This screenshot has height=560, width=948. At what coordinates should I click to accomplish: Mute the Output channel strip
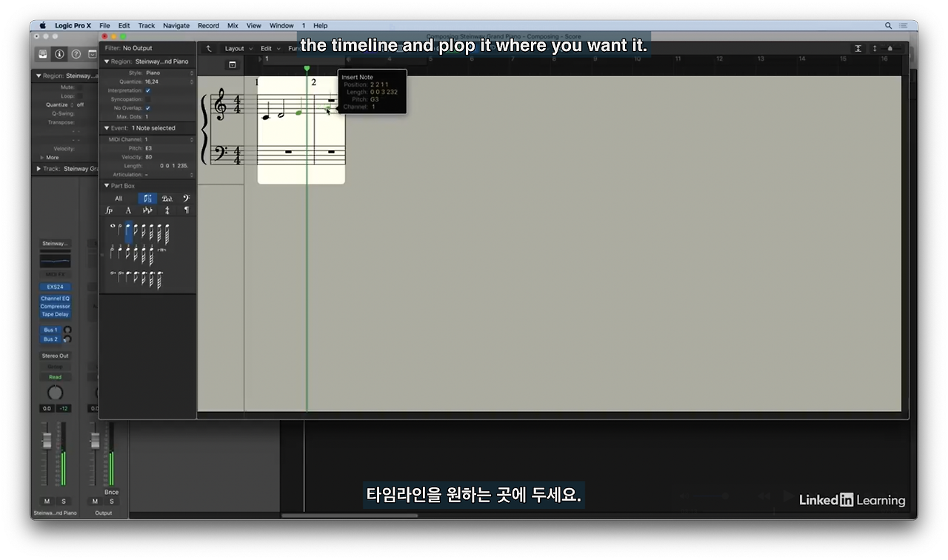pos(95,501)
